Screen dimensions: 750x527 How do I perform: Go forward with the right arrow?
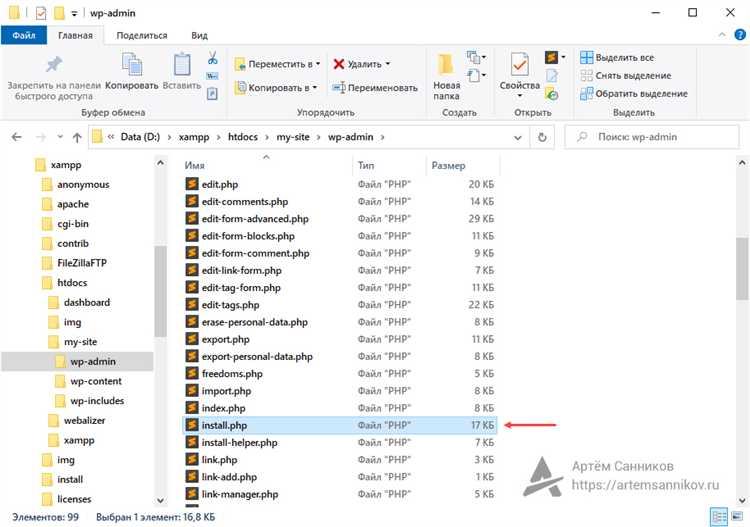[x=41, y=137]
